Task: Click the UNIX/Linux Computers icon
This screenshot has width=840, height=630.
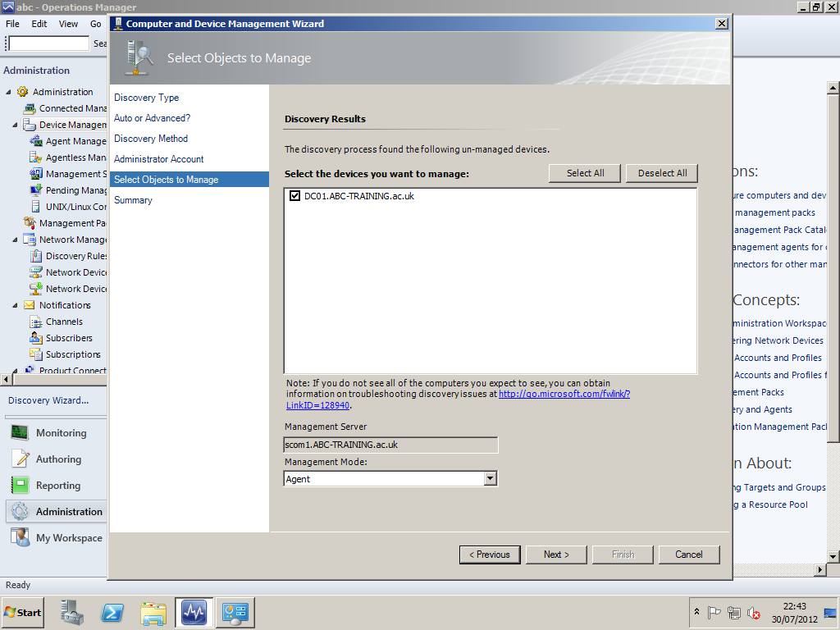Action: click(36, 206)
